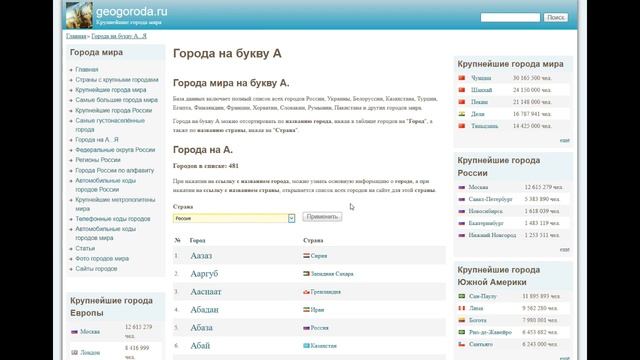Open city Ааргуб in the table
The width and height of the screenshot is (640, 360).
(204, 273)
